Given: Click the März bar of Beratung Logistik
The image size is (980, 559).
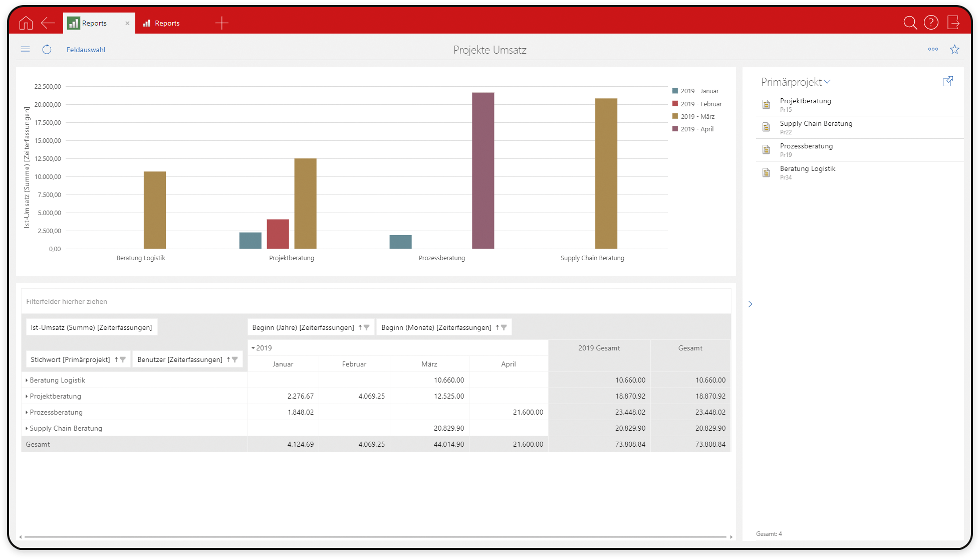Looking at the screenshot, I should 155,210.
